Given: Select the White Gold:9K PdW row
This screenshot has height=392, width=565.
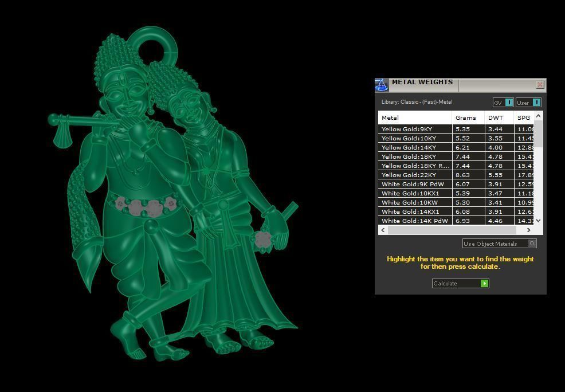Looking at the screenshot, I should click(456, 184).
